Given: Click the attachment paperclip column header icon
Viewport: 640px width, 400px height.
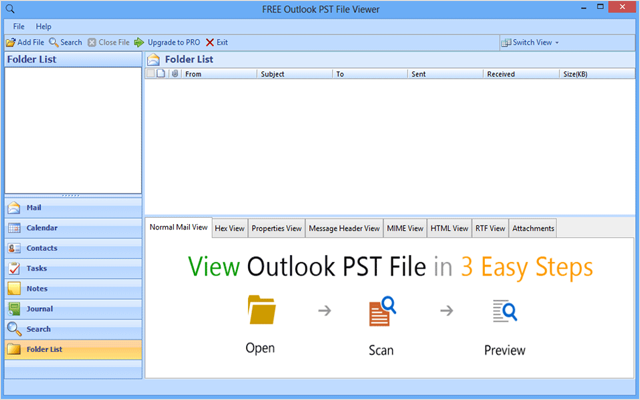Looking at the screenshot, I should [175, 73].
